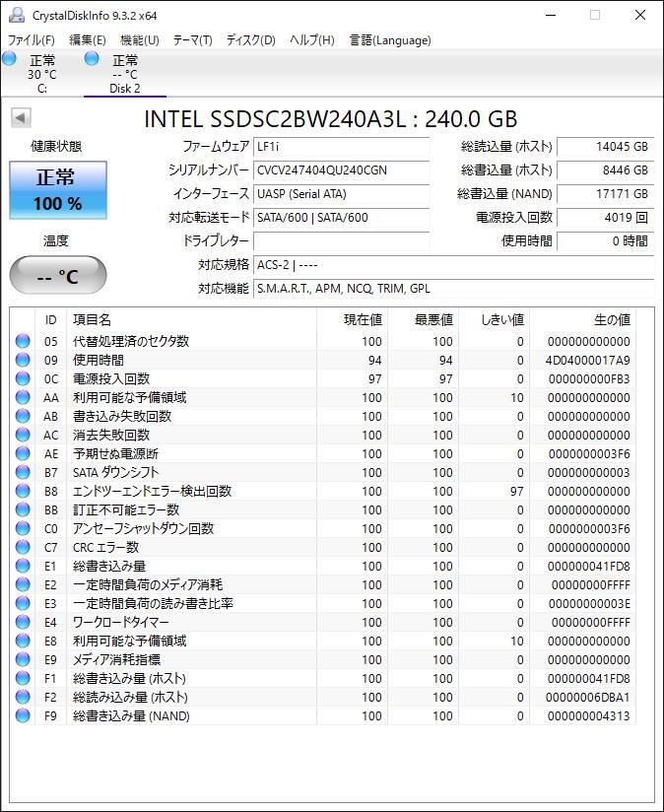Click the C: drive status orb
The image size is (664, 812).
pyautogui.click(x=10, y=60)
